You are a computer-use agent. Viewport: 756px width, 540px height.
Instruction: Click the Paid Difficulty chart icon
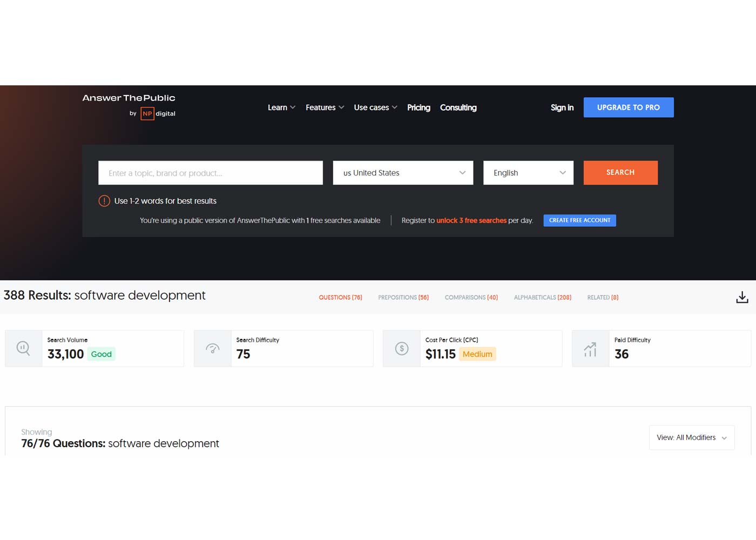(590, 349)
